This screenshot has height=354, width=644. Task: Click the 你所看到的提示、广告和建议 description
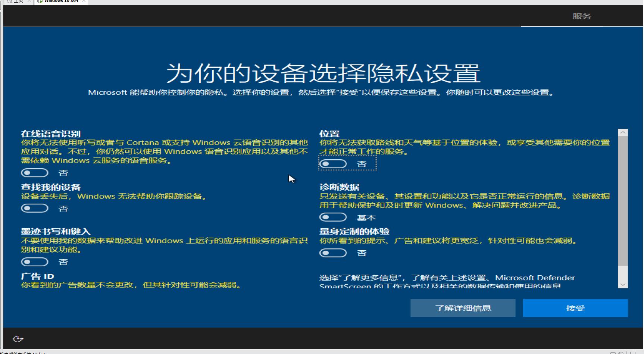[x=449, y=241]
